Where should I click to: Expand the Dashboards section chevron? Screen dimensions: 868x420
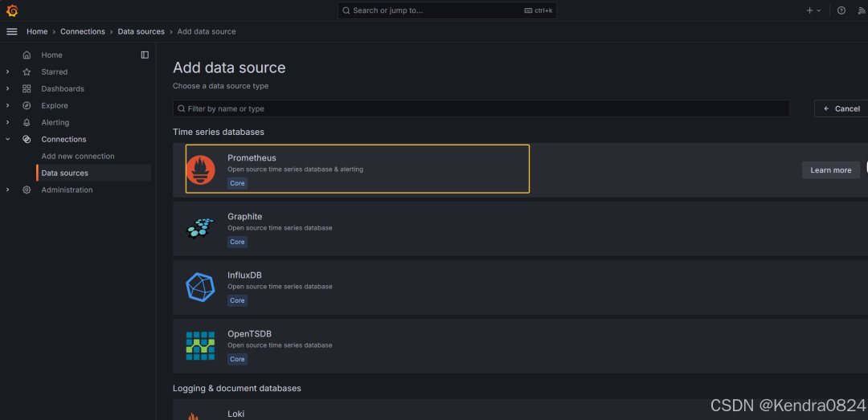(x=8, y=88)
